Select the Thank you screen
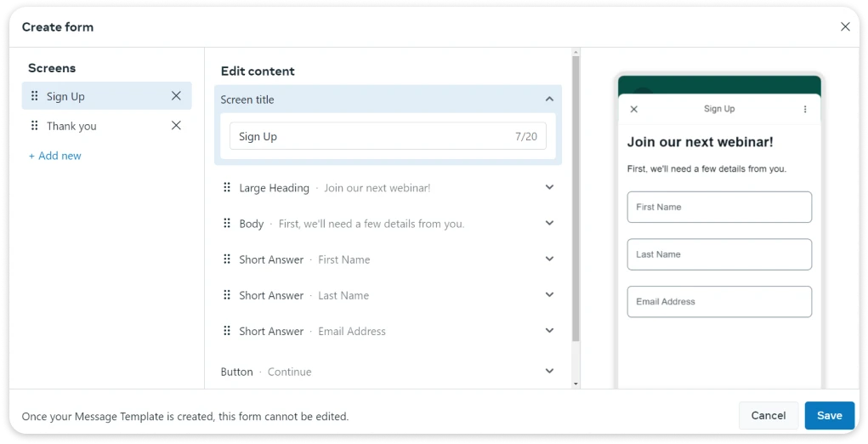Image resolution: width=868 pixels, height=444 pixels. tap(71, 126)
